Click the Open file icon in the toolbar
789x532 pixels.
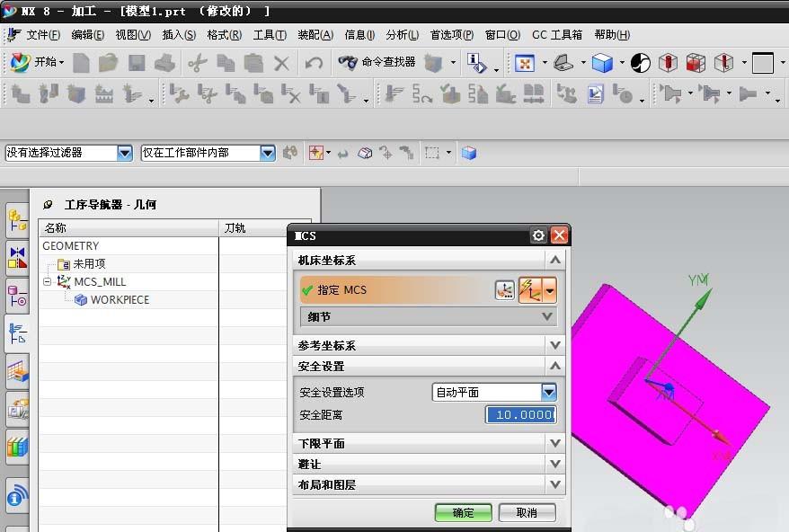click(x=109, y=63)
